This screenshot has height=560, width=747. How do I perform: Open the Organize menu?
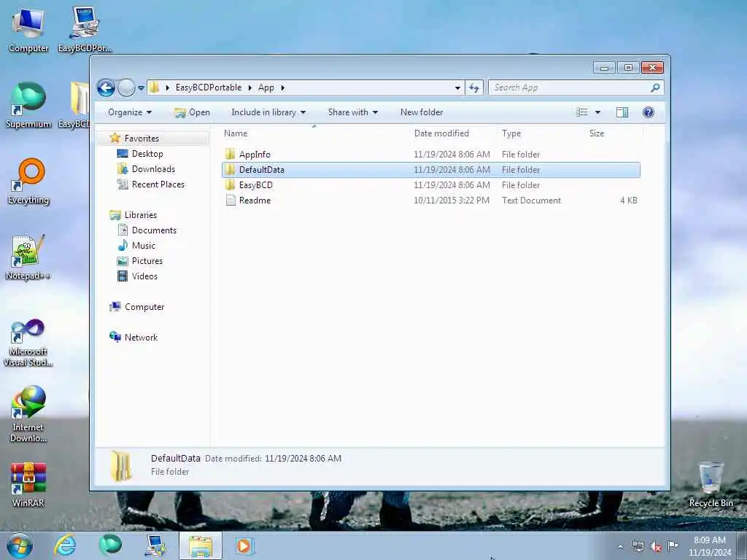coord(130,112)
